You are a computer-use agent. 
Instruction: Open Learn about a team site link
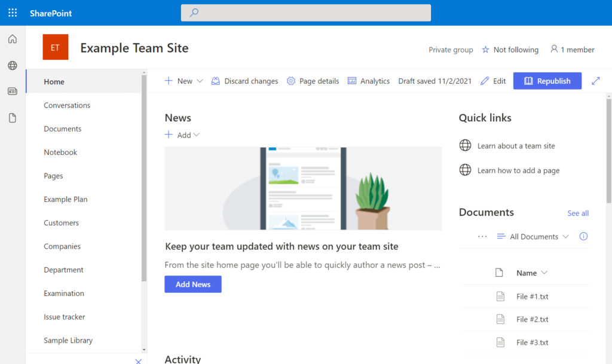coord(516,146)
